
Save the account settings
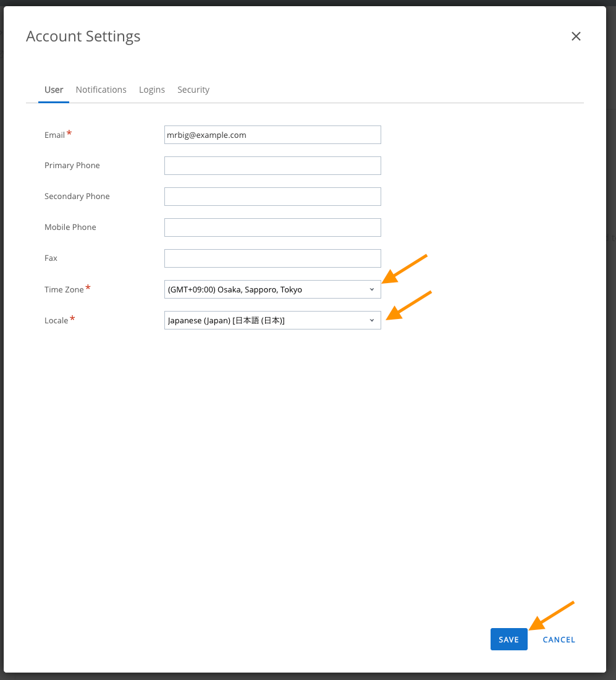[509, 639]
